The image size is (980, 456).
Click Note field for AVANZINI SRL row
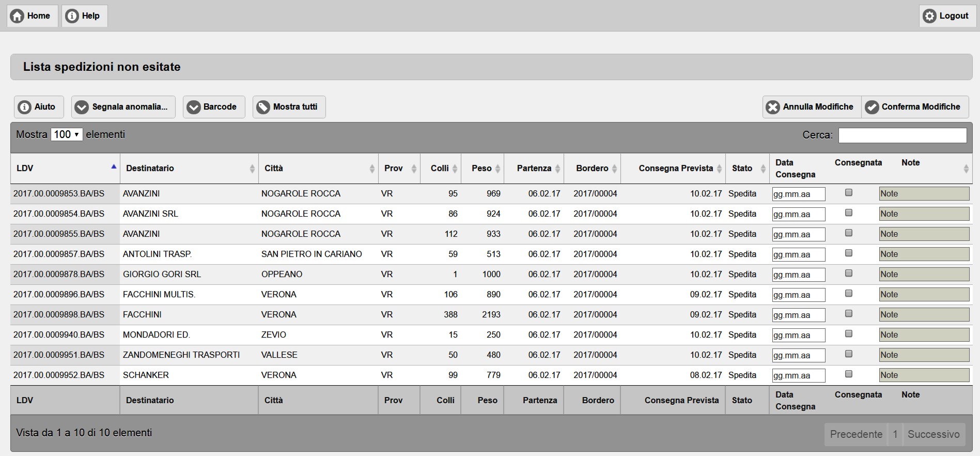pos(924,214)
